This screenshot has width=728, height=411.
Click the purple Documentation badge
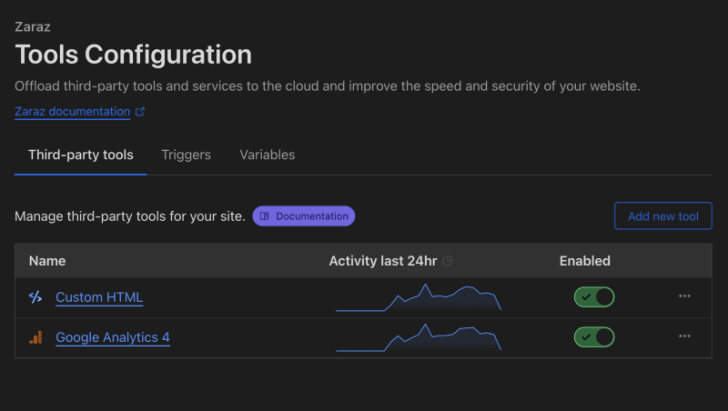[x=304, y=216]
